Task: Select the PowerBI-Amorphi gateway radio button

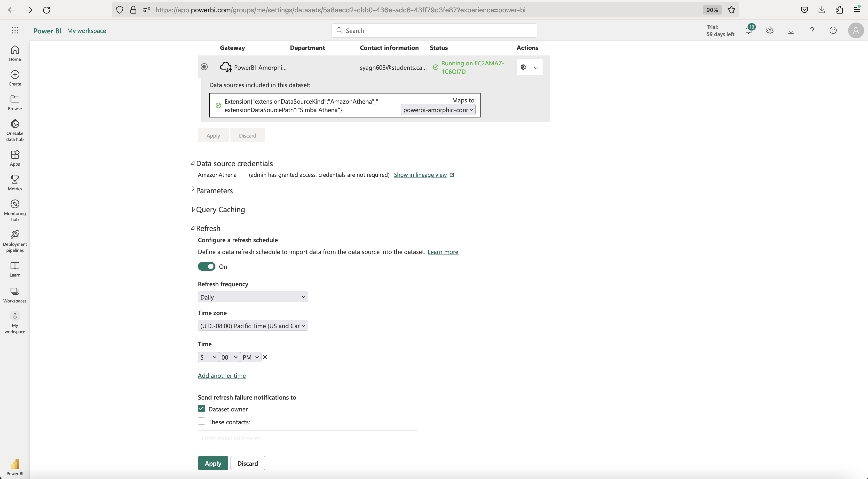Action: pos(204,67)
